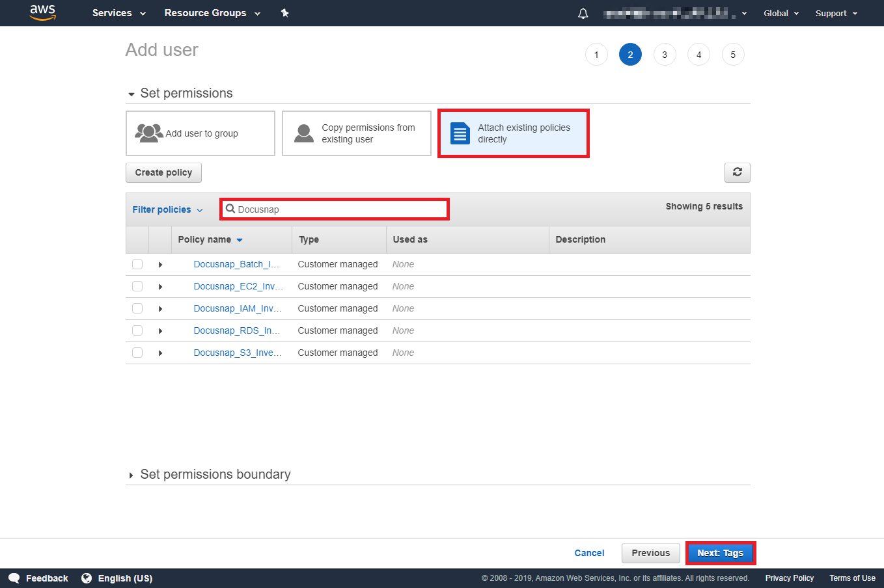884x588 pixels.
Task: Collapse the Set permissions section
Action: pyautogui.click(x=180, y=93)
